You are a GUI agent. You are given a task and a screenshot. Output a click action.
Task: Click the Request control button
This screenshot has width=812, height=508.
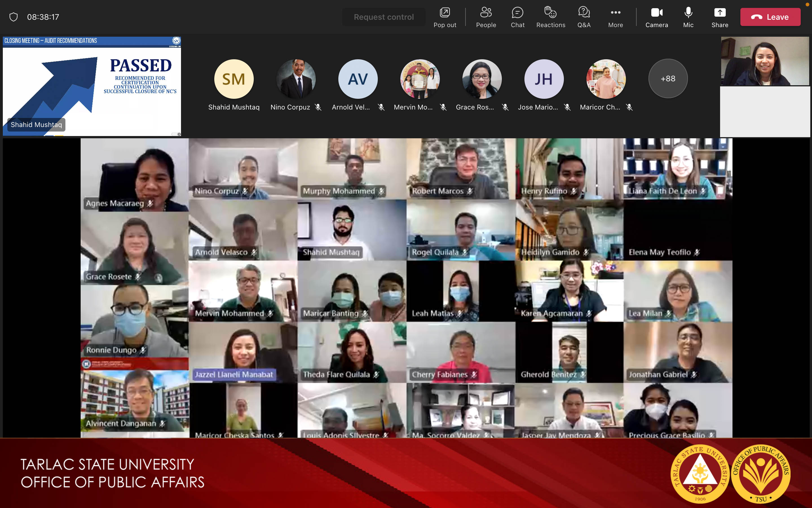[x=383, y=17]
